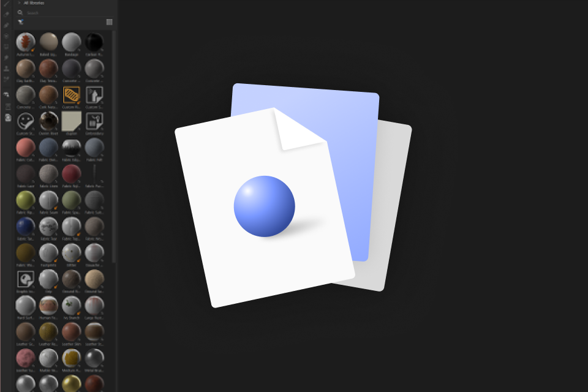
Task: Select the grey-blue Fabric Felt material
Action: [94, 147]
